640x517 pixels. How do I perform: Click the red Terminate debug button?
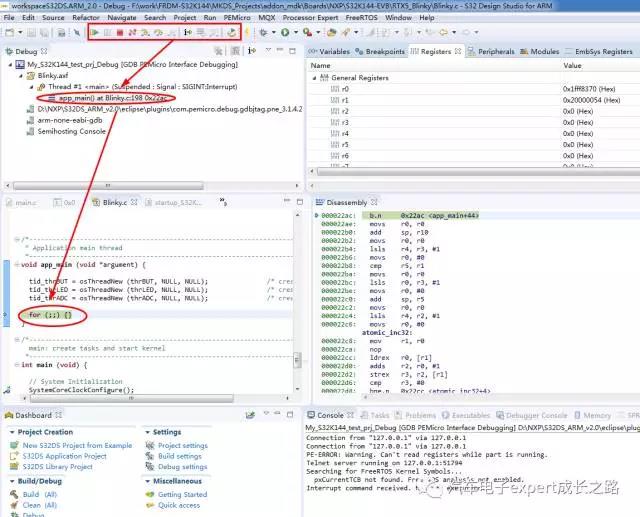[x=120, y=32]
